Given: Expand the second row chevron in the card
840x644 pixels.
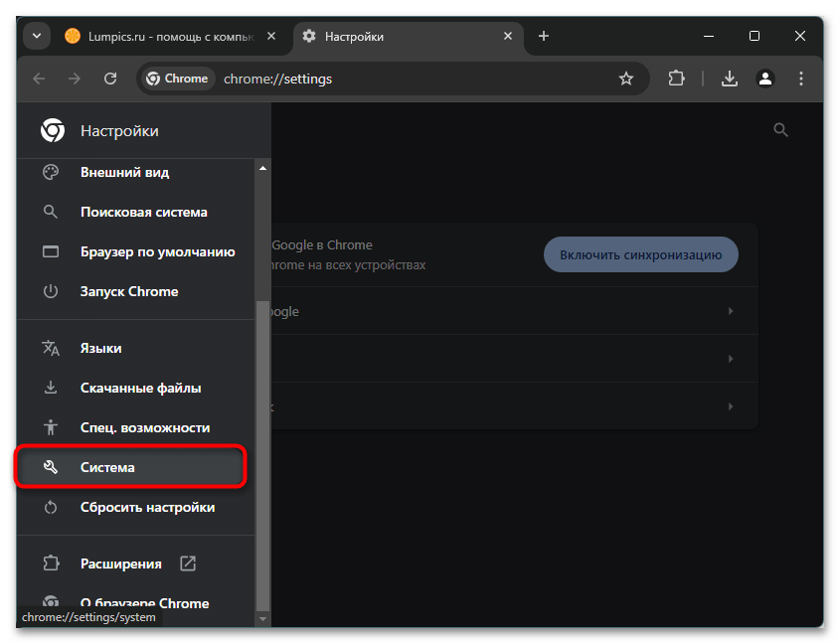Looking at the screenshot, I should point(731,359).
